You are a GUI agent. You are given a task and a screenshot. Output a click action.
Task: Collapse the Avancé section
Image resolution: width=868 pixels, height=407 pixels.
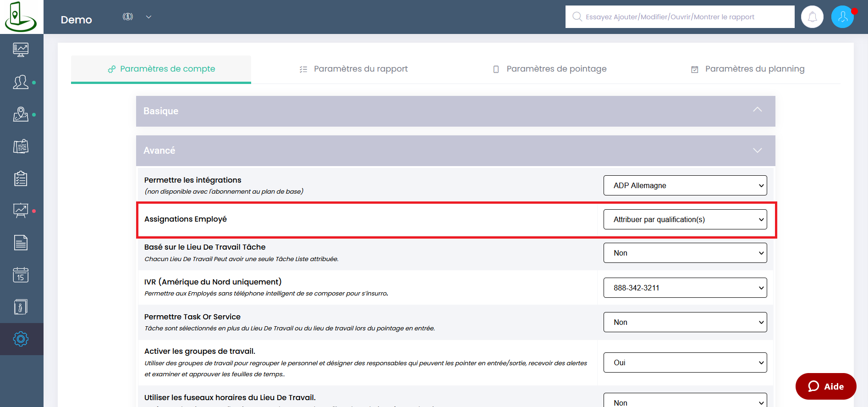pyautogui.click(x=455, y=151)
